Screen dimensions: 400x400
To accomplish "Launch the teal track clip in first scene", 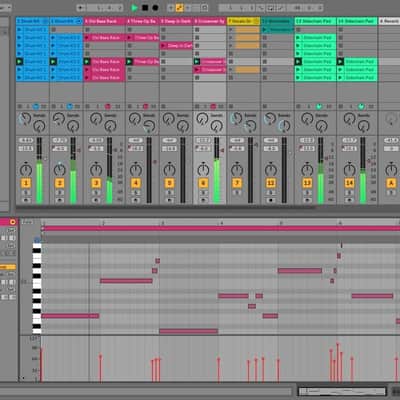I will (x=265, y=30).
